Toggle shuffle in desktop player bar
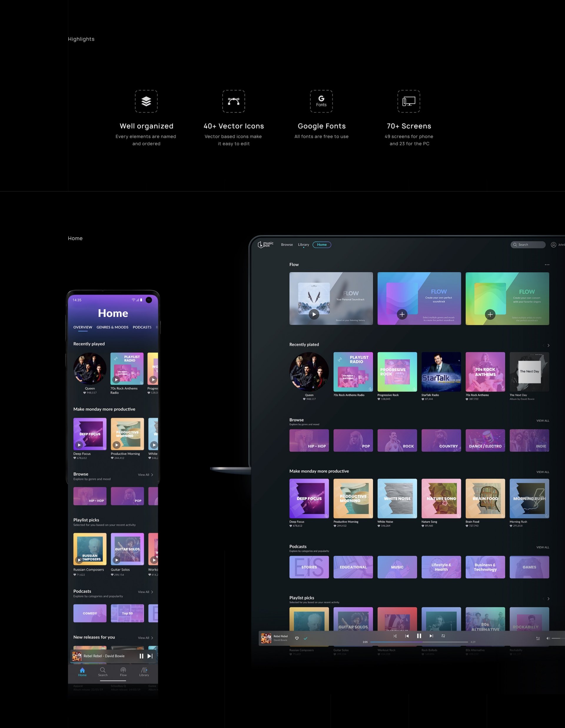This screenshot has width=565, height=728. [395, 636]
